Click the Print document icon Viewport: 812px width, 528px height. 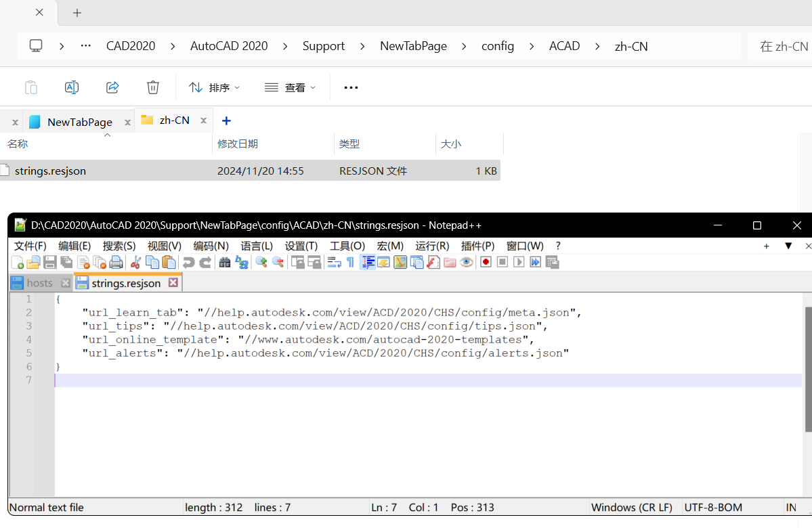coord(115,262)
